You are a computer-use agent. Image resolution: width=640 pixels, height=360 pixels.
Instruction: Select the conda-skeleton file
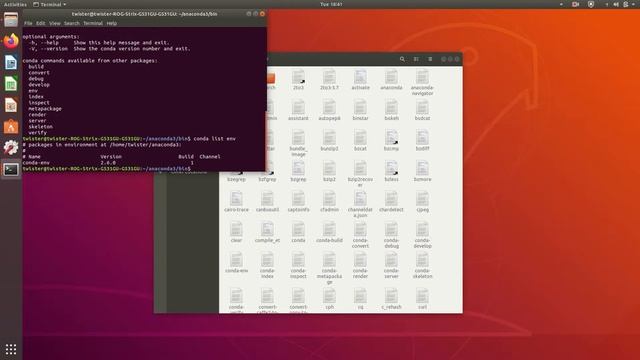point(422,266)
